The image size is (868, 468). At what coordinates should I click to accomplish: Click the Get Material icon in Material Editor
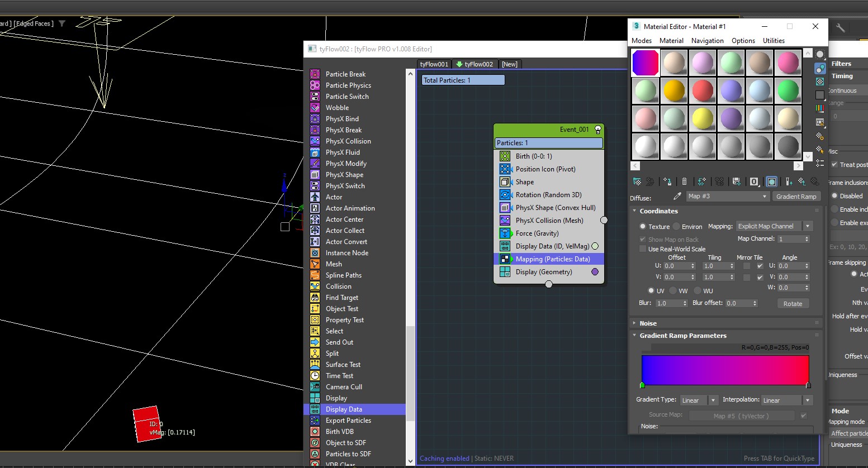tap(637, 182)
